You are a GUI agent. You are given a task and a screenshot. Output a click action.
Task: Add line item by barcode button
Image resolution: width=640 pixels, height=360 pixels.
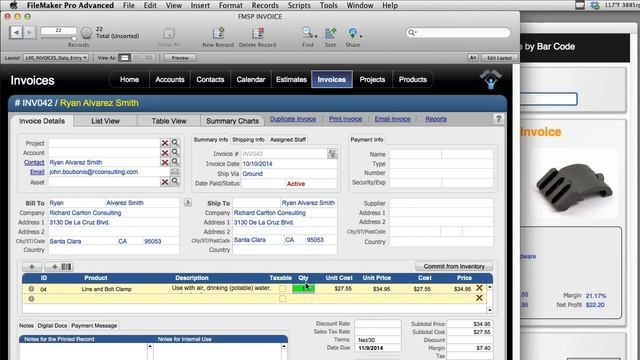tap(60, 267)
